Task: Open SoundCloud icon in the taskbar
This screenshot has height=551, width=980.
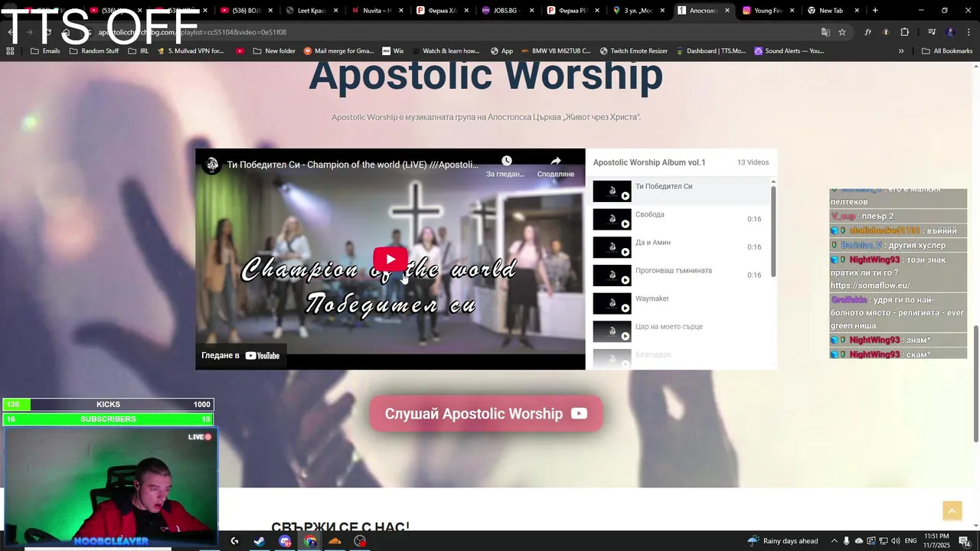Action: (x=335, y=541)
